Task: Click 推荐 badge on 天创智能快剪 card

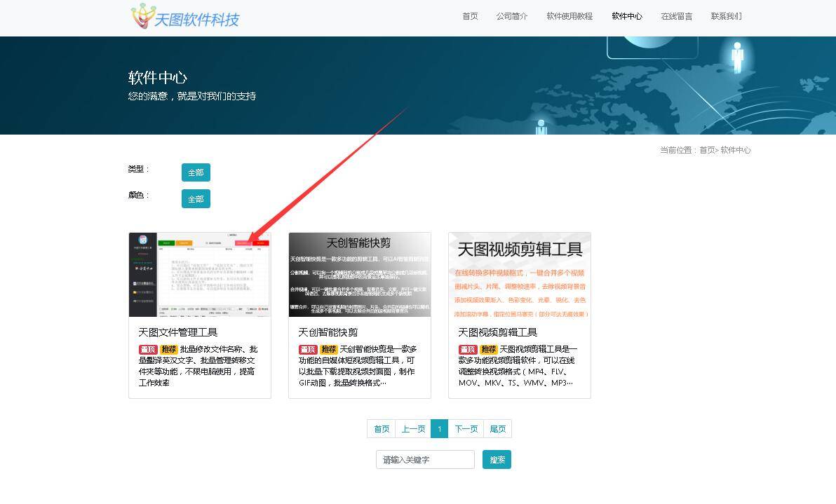Action: coord(328,350)
